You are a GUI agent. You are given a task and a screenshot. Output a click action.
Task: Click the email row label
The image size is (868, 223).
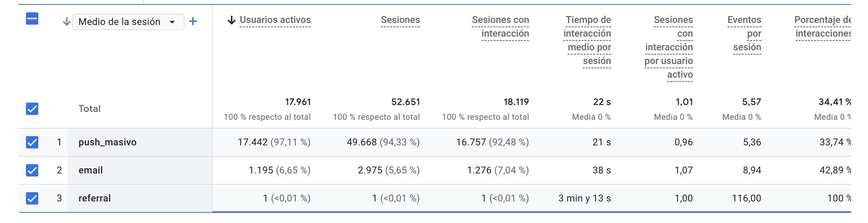click(91, 170)
